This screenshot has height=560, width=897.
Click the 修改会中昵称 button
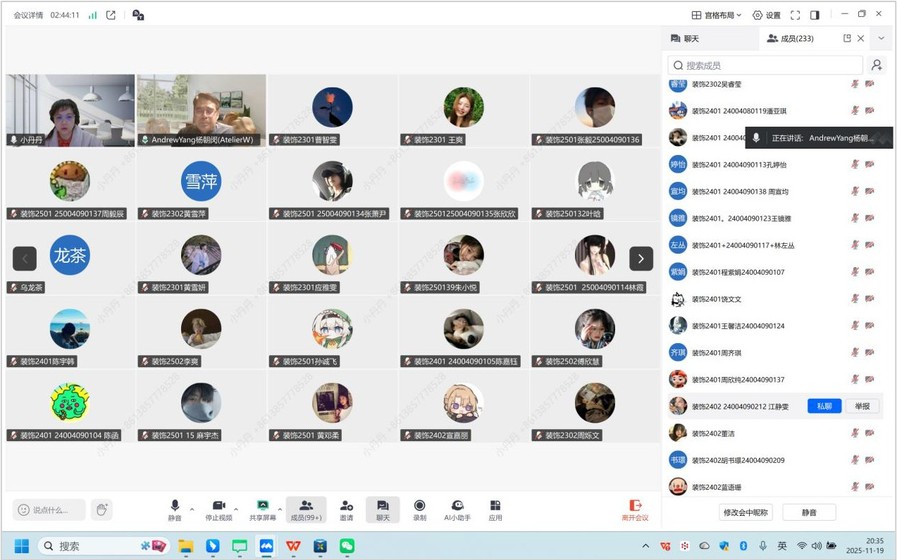point(745,512)
